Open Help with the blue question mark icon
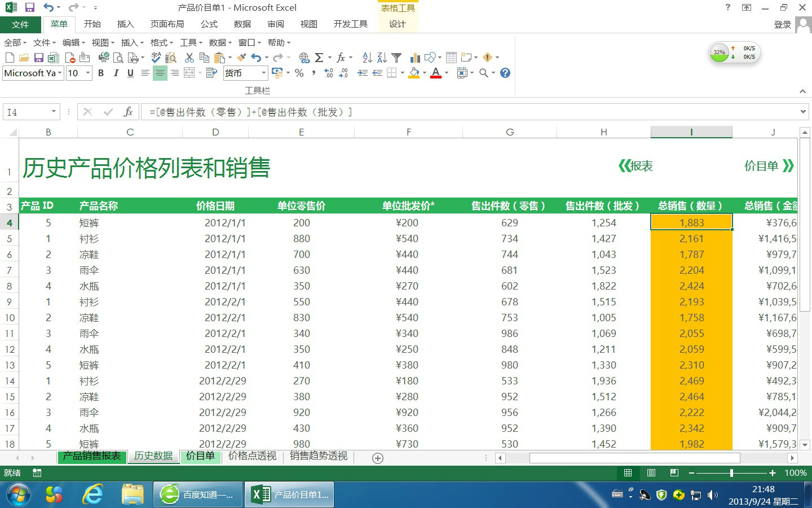The width and height of the screenshot is (812, 508). [x=505, y=73]
